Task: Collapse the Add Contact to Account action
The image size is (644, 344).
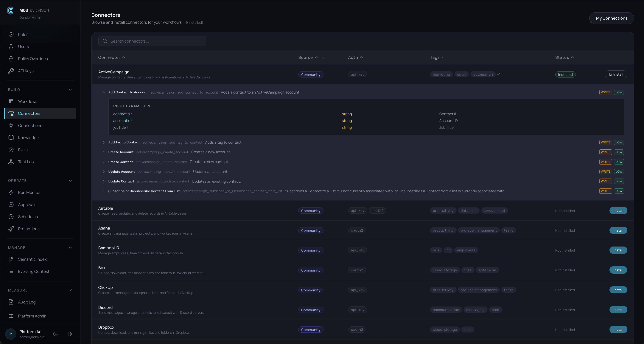Action: [x=104, y=92]
